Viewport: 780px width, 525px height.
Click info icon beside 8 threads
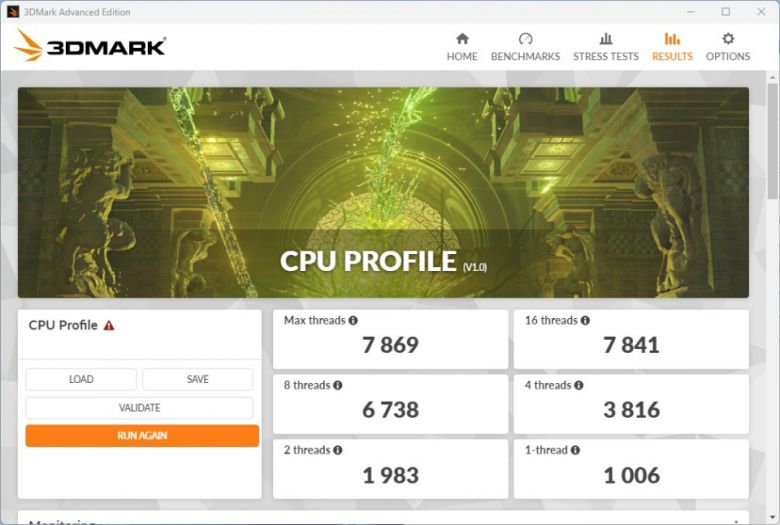click(x=338, y=385)
